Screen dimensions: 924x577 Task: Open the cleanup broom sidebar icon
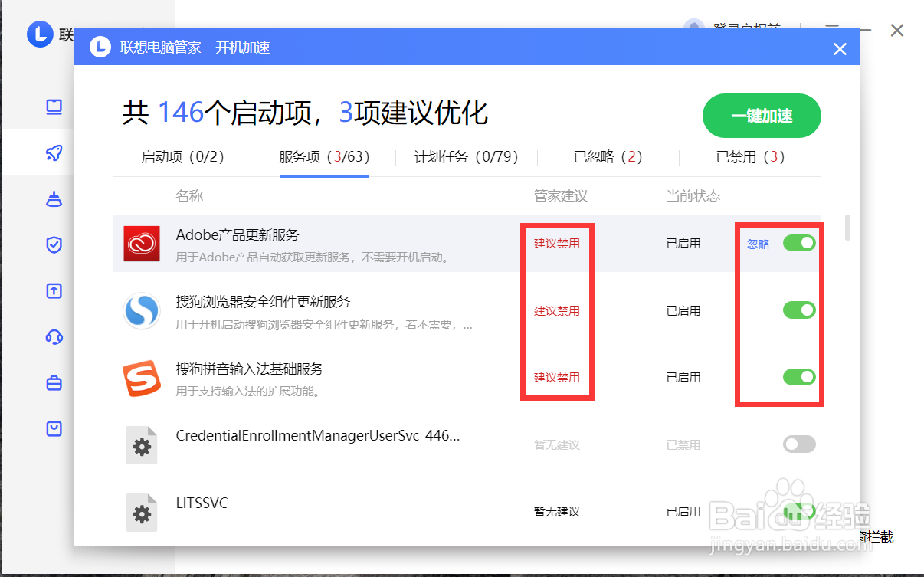54,199
